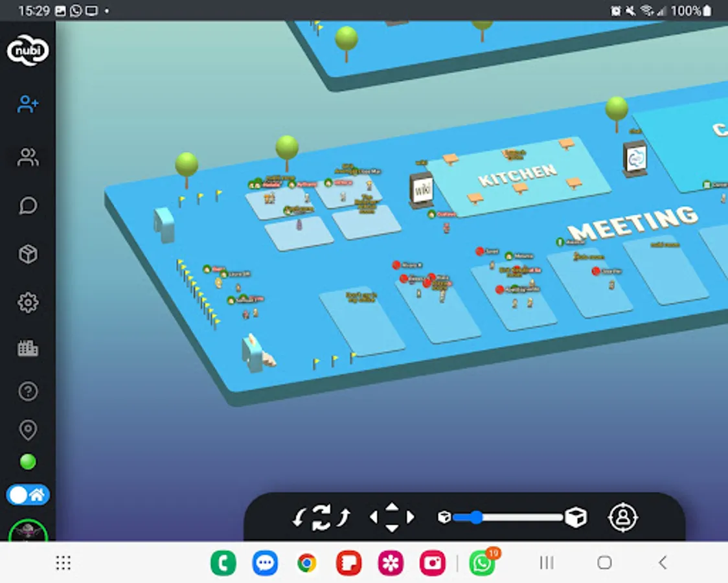Click the wiki kiosk sign
The height and width of the screenshot is (583, 728).
(422, 189)
